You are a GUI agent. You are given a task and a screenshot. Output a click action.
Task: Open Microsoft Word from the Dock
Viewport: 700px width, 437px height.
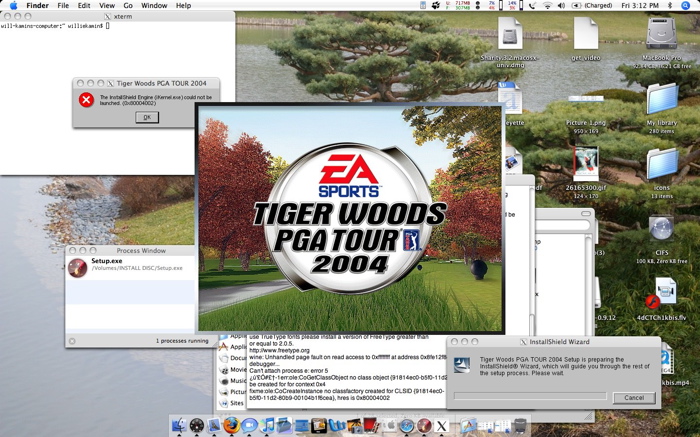[337, 425]
